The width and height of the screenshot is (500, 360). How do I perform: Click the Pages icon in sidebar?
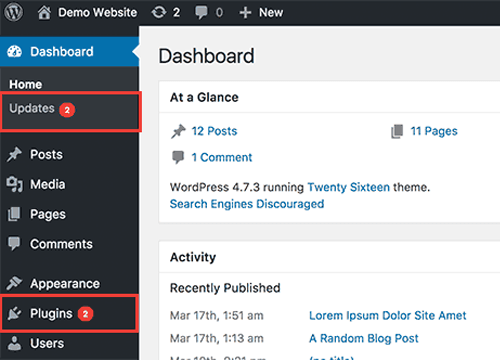(x=14, y=214)
